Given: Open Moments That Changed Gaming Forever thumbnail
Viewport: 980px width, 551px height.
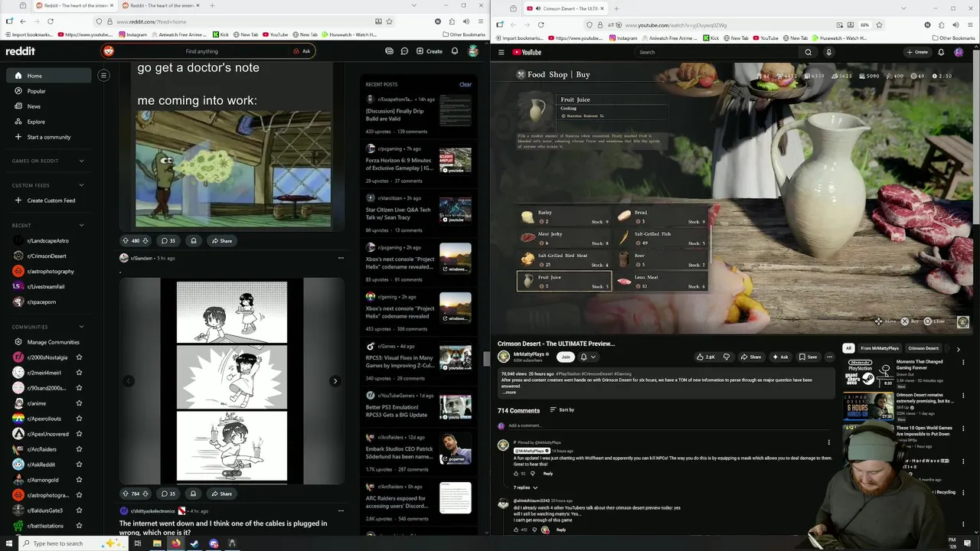Looking at the screenshot, I should 867,372.
